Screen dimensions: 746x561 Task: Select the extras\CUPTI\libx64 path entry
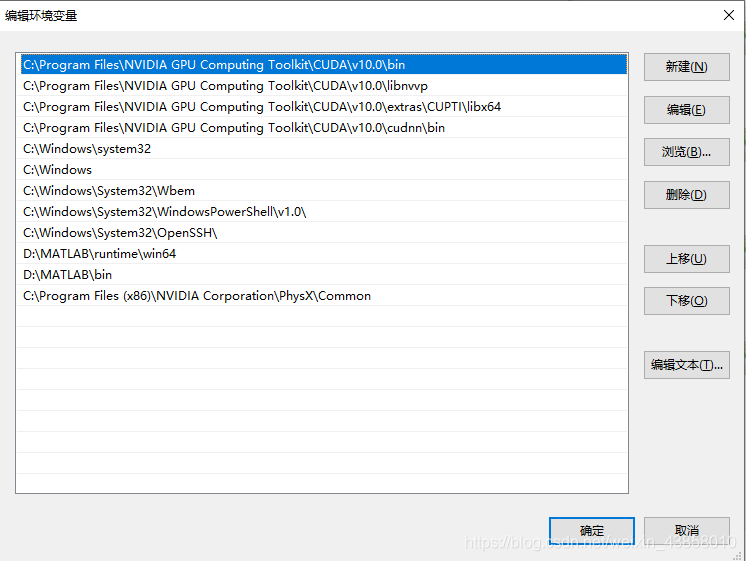click(x=324, y=107)
